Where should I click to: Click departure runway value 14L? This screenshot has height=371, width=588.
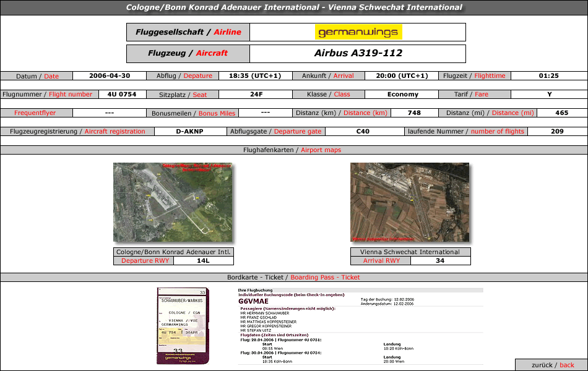[203, 260]
